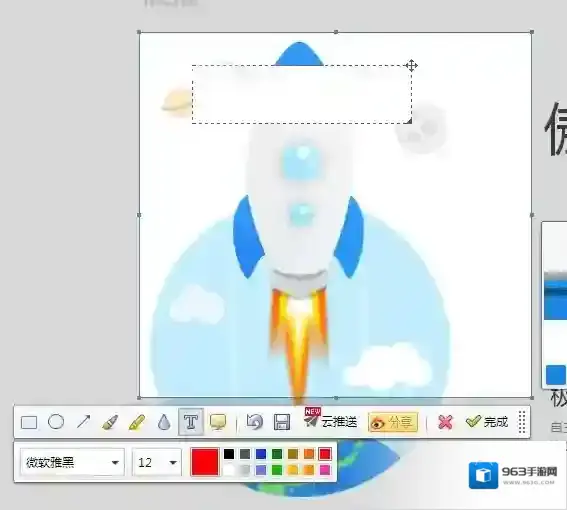Click the text box move handle
This screenshot has height=510, width=567.
tap(412, 66)
